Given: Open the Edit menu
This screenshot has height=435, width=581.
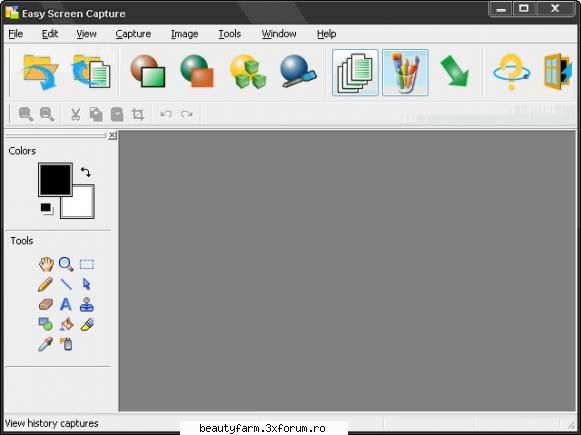Looking at the screenshot, I should 50,34.
